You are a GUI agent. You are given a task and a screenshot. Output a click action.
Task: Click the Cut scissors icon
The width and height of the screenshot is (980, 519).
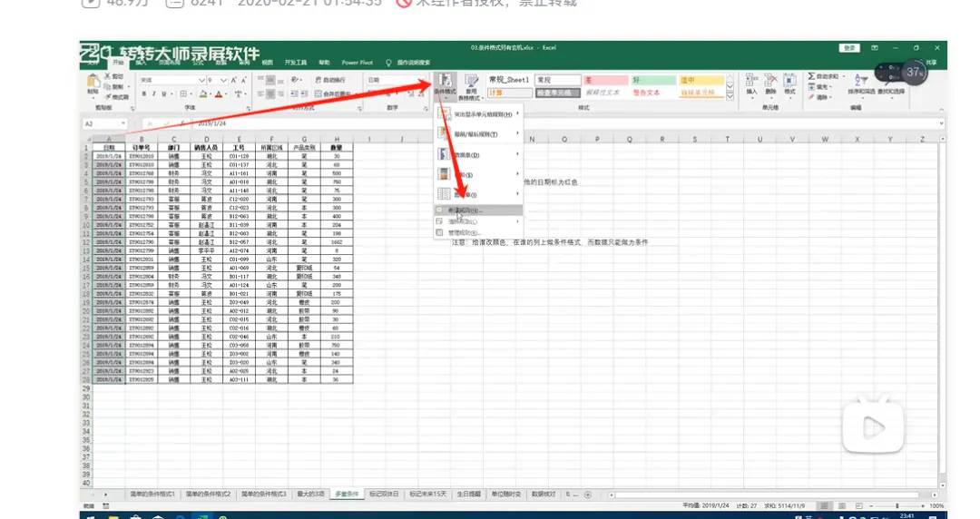click(x=107, y=75)
